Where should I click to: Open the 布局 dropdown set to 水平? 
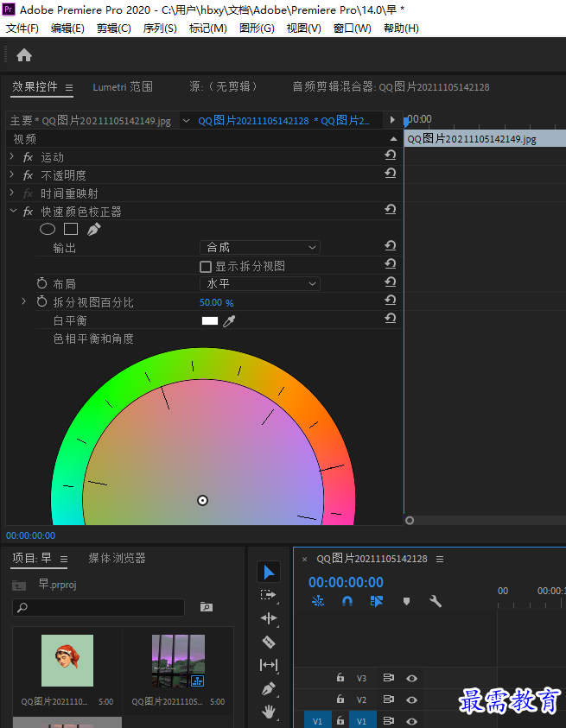[x=260, y=283]
